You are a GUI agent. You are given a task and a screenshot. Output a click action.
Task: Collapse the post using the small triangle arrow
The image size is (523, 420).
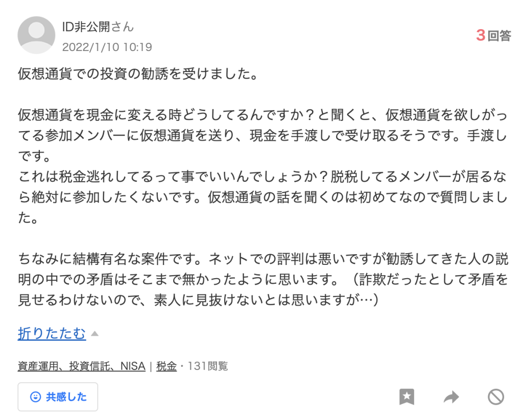[x=94, y=334]
